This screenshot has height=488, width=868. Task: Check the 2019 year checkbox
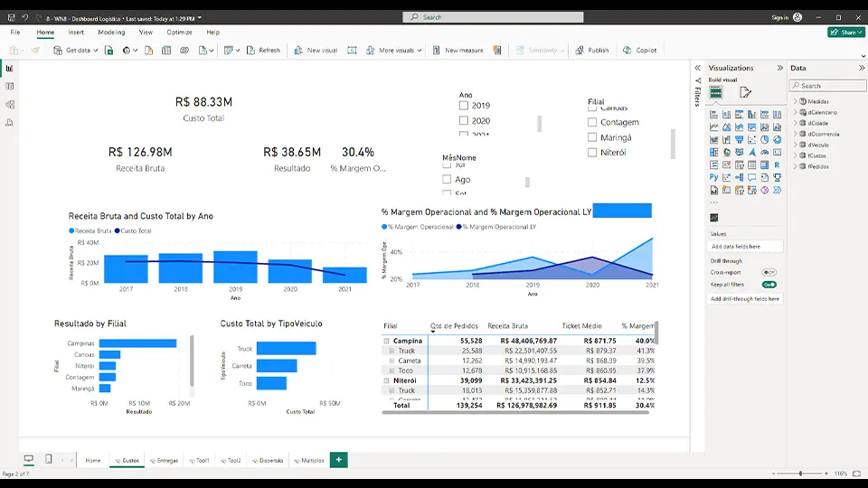click(464, 105)
